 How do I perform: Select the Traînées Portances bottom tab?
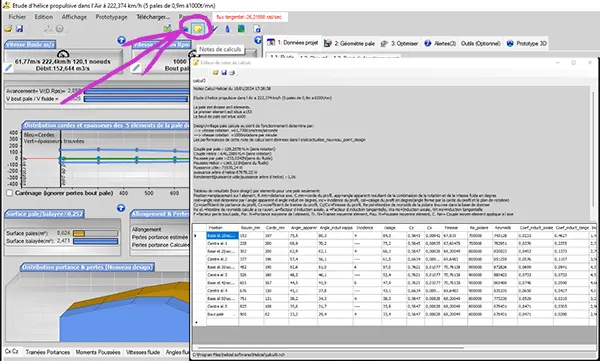(x=48, y=352)
